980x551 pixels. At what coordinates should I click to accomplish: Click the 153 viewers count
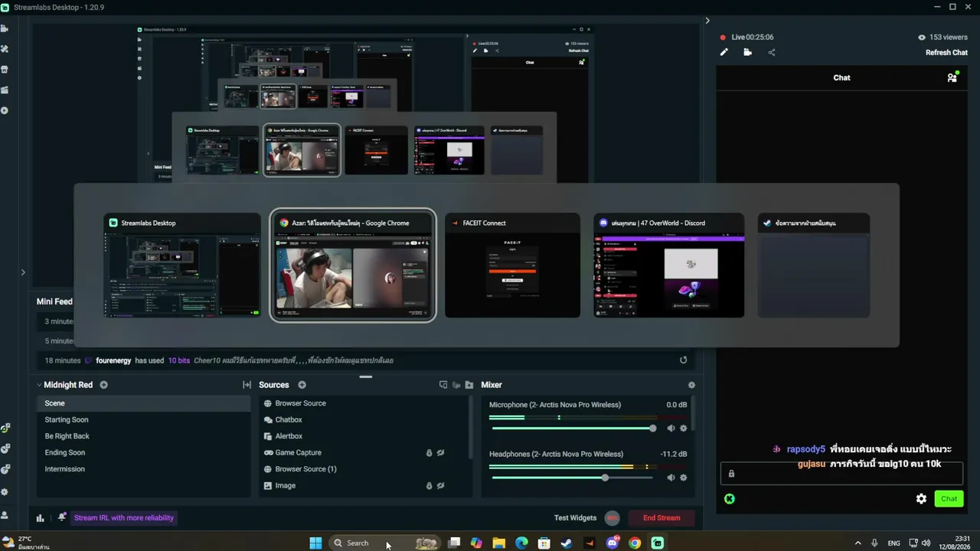coord(942,37)
